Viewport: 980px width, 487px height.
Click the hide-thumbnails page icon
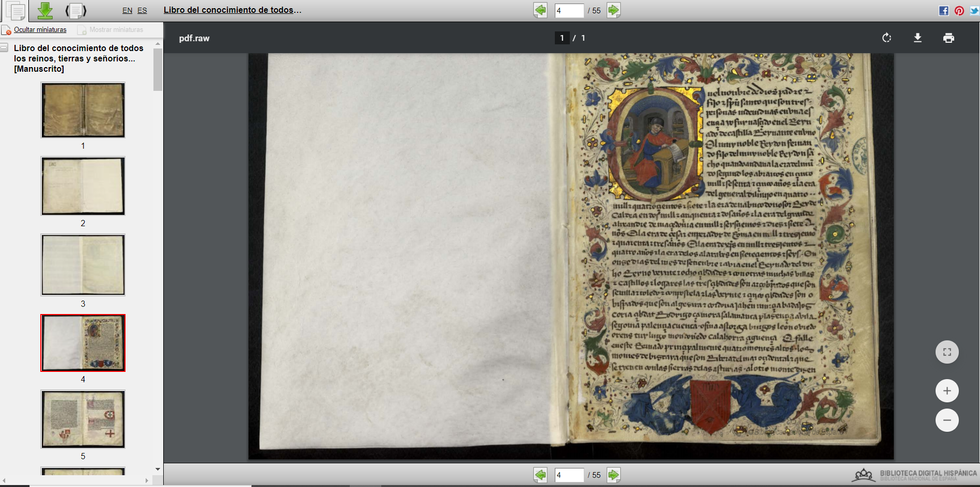tap(6, 30)
